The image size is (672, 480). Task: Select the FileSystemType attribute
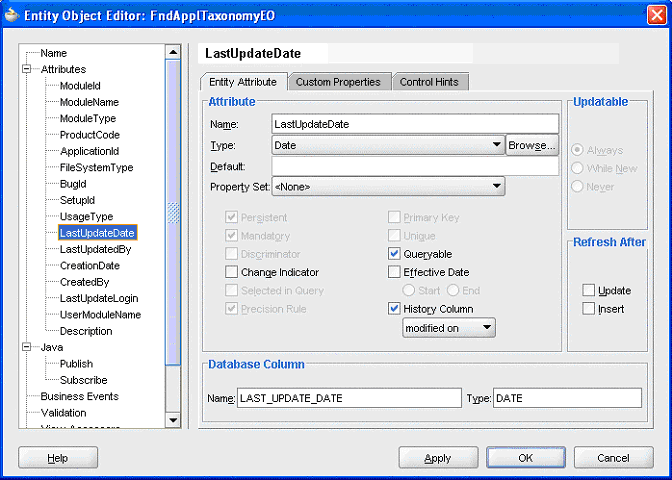[x=96, y=168]
